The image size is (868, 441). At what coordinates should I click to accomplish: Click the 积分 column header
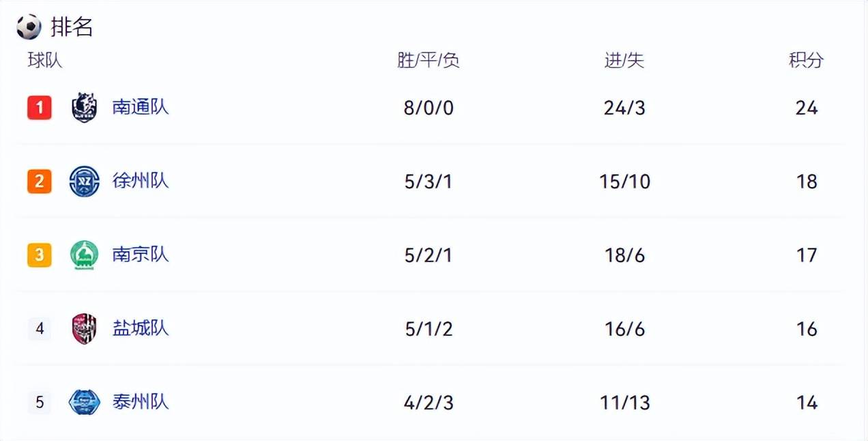pos(807,60)
